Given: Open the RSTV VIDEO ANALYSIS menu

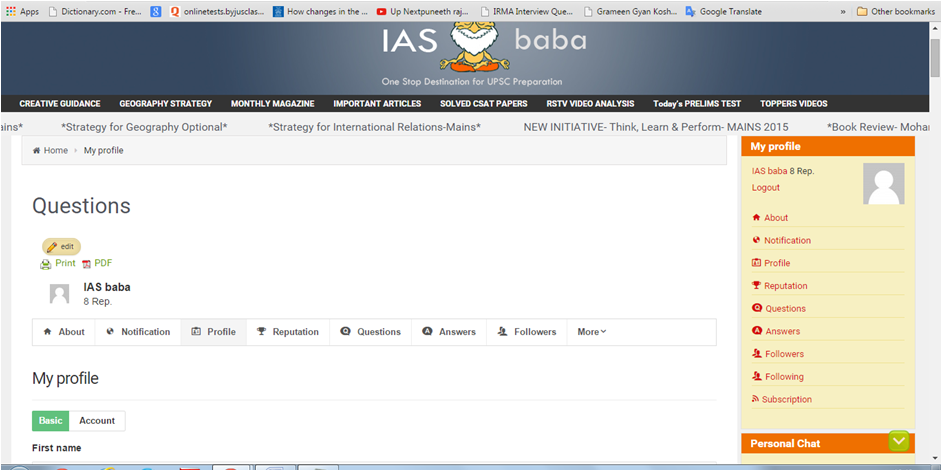Looking at the screenshot, I should click(x=591, y=103).
